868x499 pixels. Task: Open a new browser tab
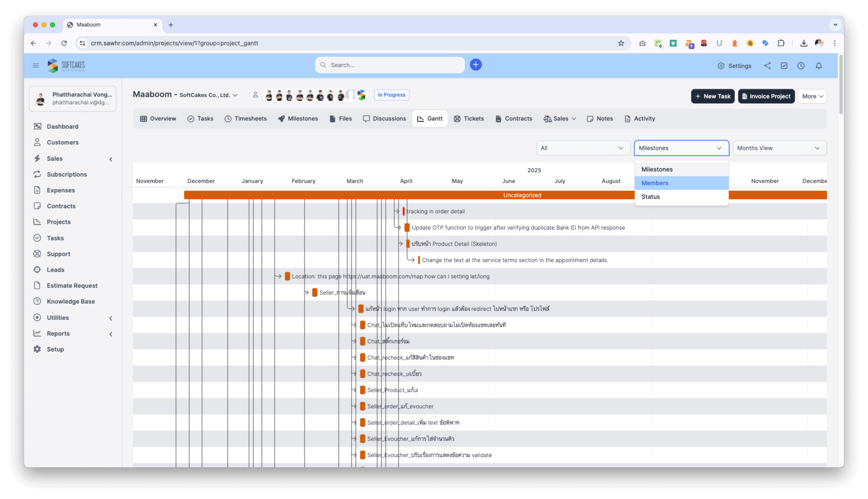(171, 25)
